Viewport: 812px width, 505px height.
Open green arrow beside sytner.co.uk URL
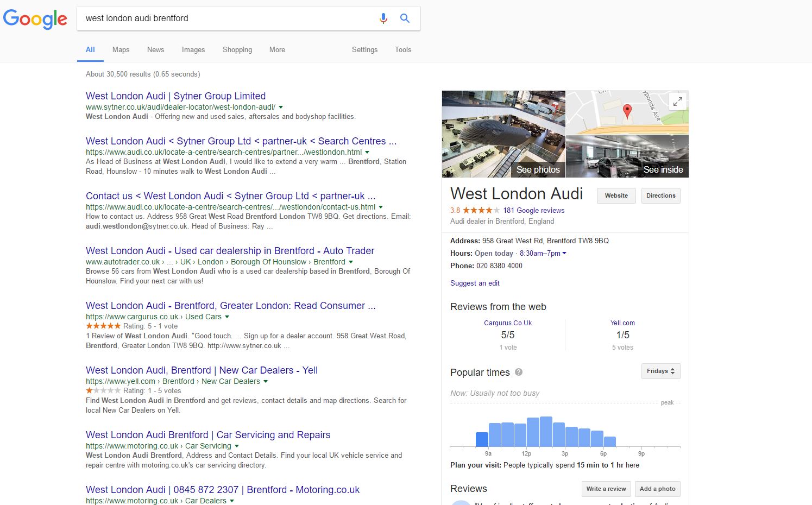tap(281, 108)
